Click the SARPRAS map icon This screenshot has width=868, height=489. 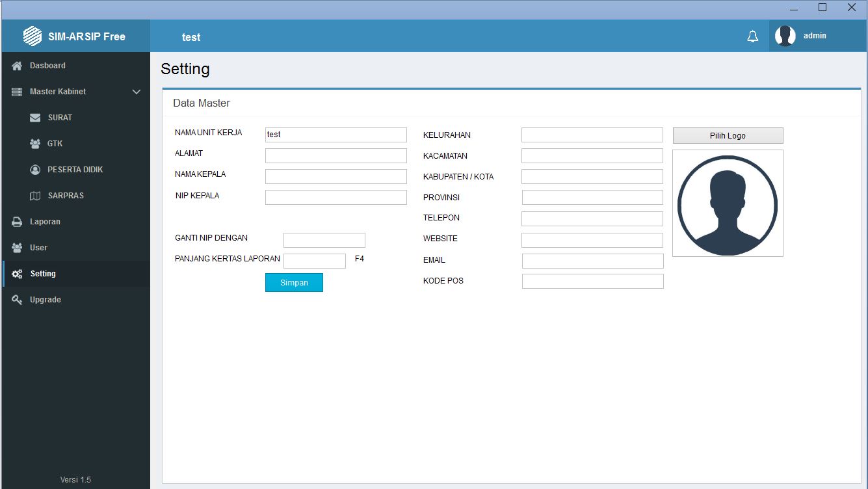pyautogui.click(x=35, y=196)
